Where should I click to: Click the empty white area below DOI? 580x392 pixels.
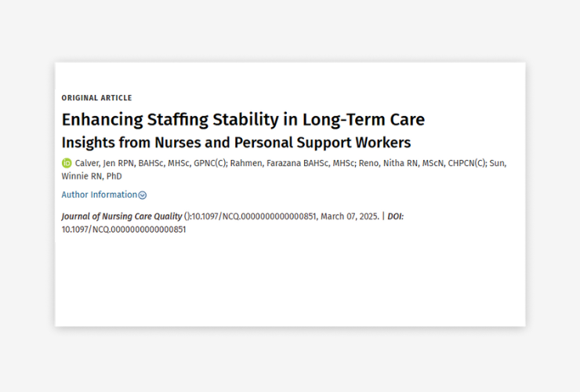pos(290,281)
